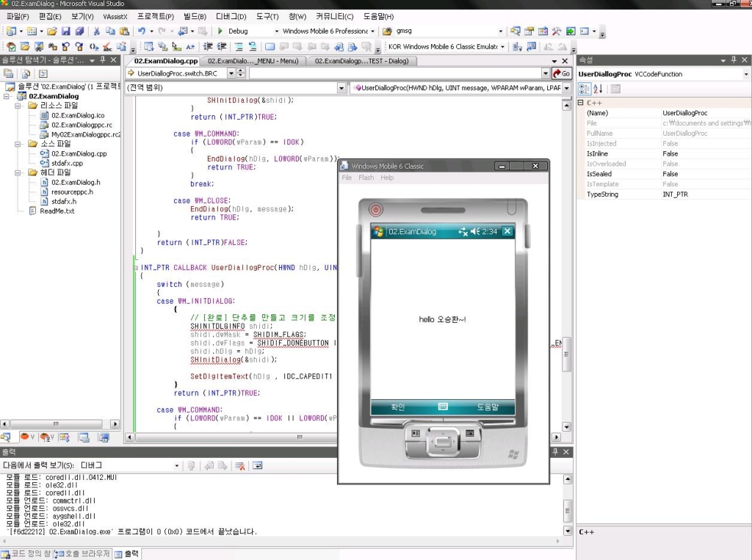Open the Toolbox hammer-and-wrench icon
The image size is (752, 560).
click(x=557, y=31)
